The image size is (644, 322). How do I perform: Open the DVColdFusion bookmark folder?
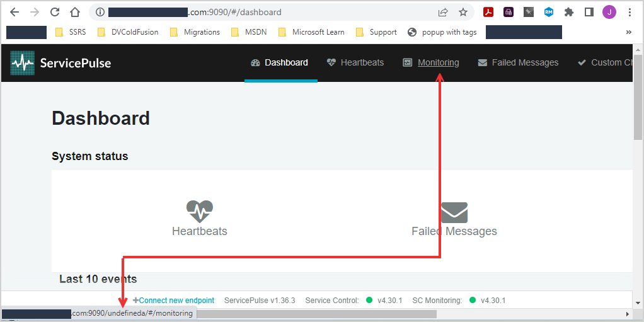[128, 32]
